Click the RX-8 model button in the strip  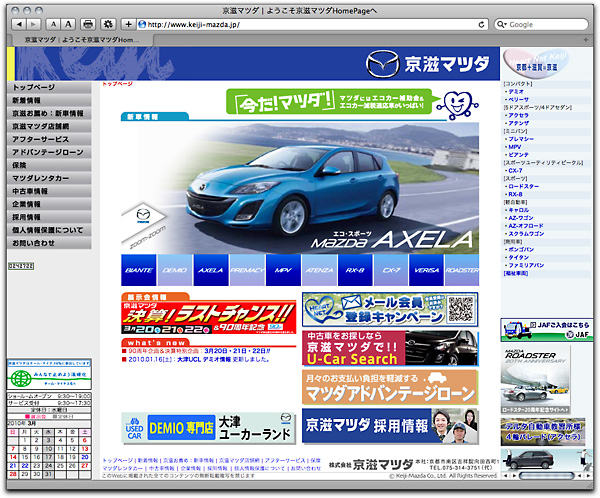pos(354,270)
